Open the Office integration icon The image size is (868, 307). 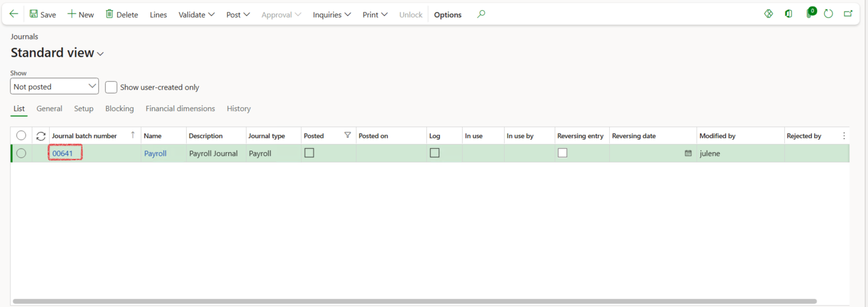(x=789, y=14)
